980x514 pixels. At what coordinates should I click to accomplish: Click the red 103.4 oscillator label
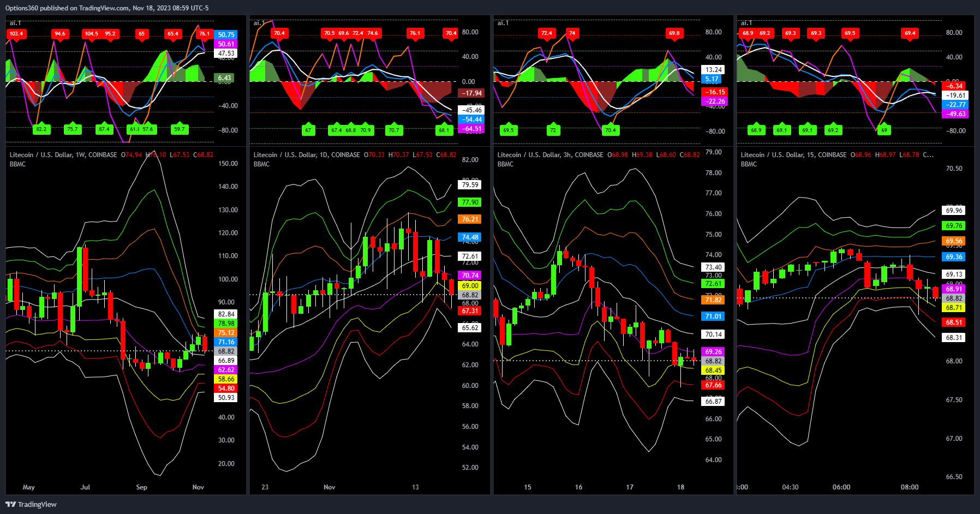(16, 34)
